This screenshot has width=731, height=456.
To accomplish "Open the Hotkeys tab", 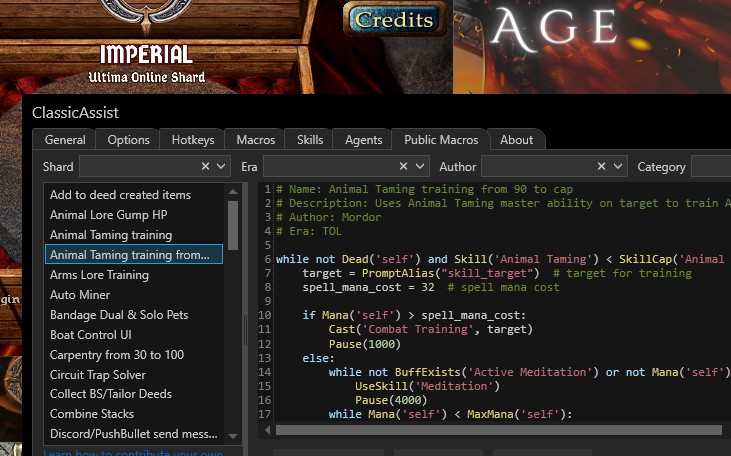I will pyautogui.click(x=193, y=140).
